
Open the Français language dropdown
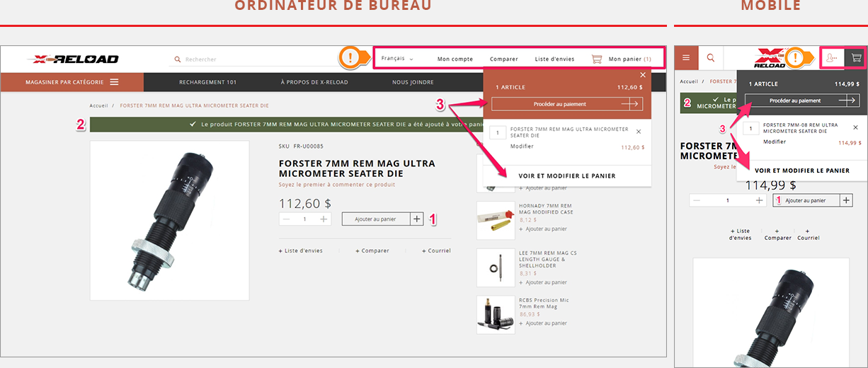tap(397, 59)
